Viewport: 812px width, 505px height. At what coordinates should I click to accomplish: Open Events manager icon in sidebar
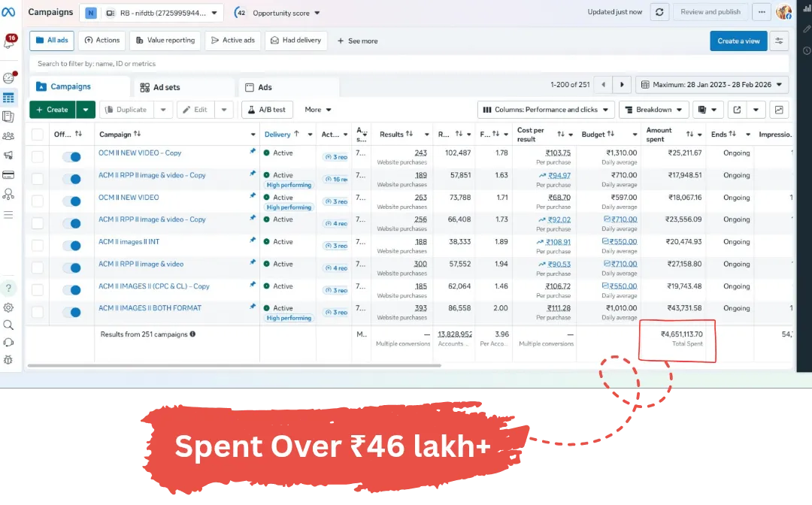tap(8, 194)
